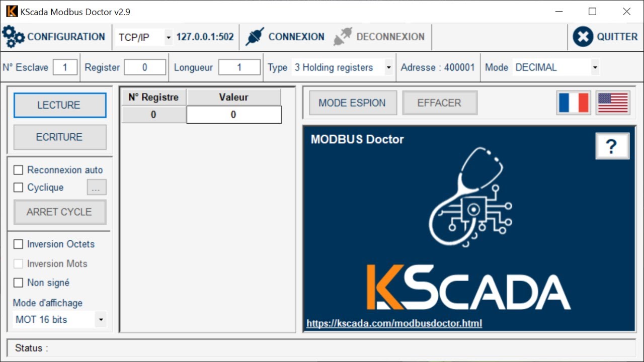Click the DECONNEXION label

(390, 37)
